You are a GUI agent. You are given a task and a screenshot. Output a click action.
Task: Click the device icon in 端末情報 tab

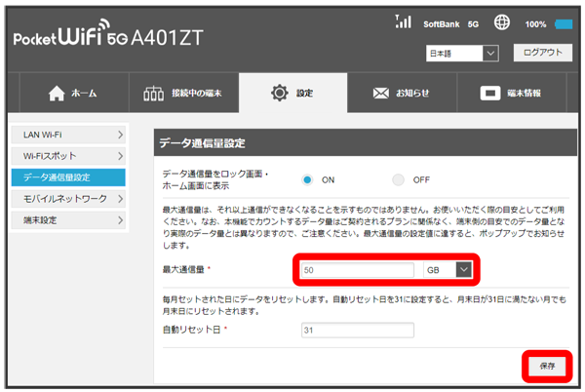[489, 94]
